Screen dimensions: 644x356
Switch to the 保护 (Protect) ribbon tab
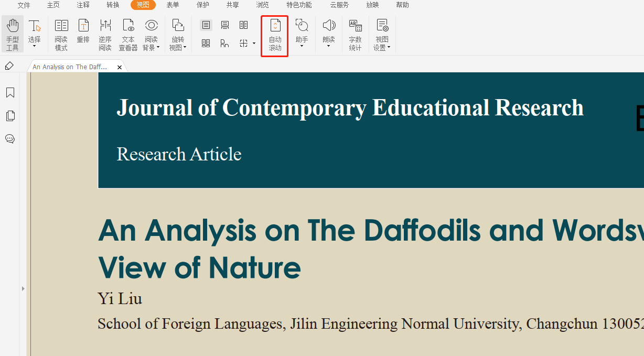202,5
